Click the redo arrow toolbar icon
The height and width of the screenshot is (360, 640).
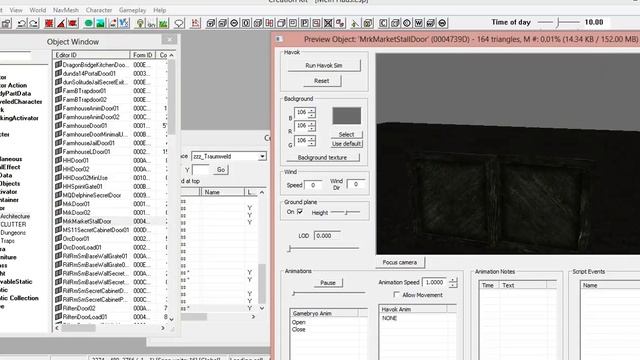click(x=33, y=23)
